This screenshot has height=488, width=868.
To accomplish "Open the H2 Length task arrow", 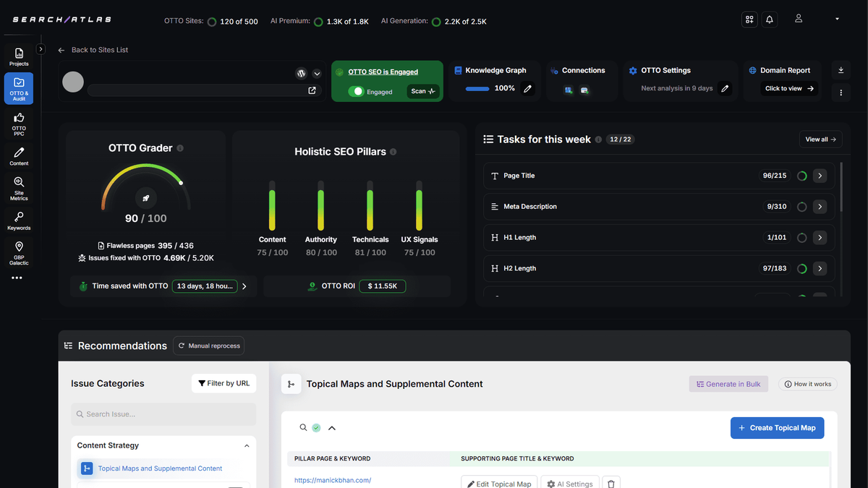I will click(x=820, y=268).
